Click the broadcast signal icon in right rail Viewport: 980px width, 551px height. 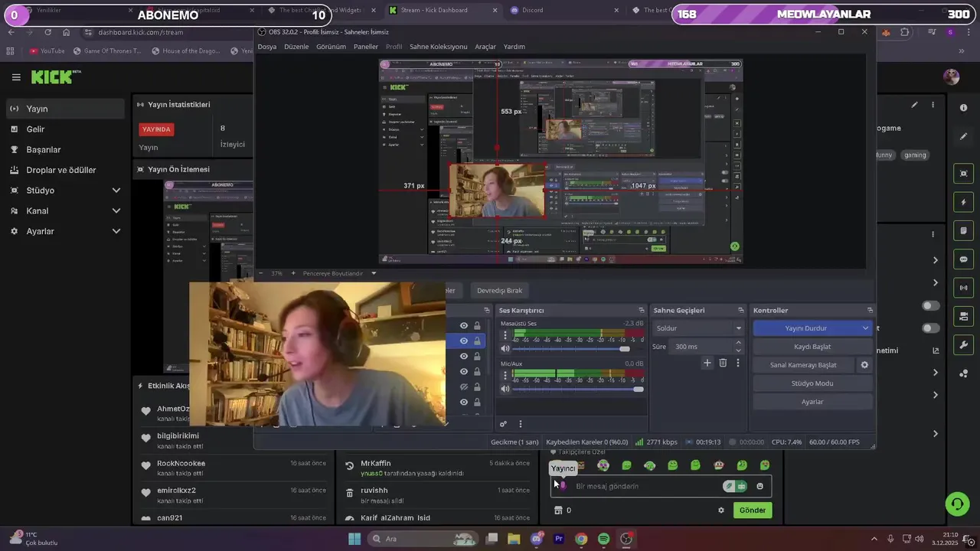coord(964,288)
